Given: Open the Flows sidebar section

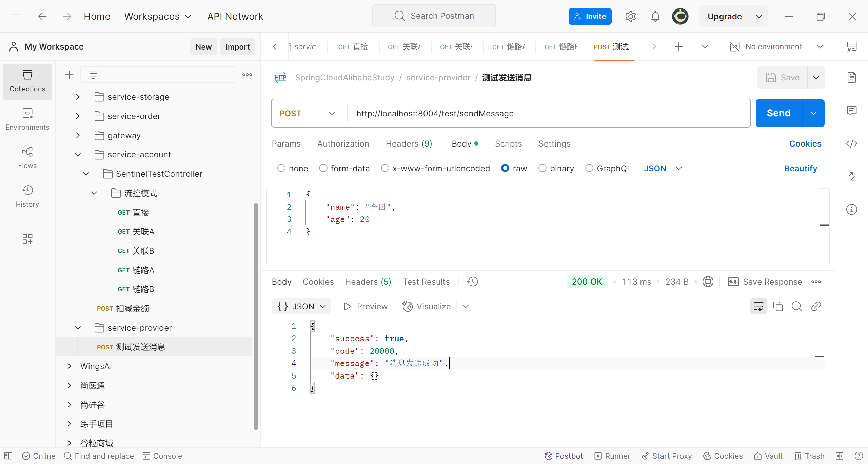Looking at the screenshot, I should (x=27, y=158).
